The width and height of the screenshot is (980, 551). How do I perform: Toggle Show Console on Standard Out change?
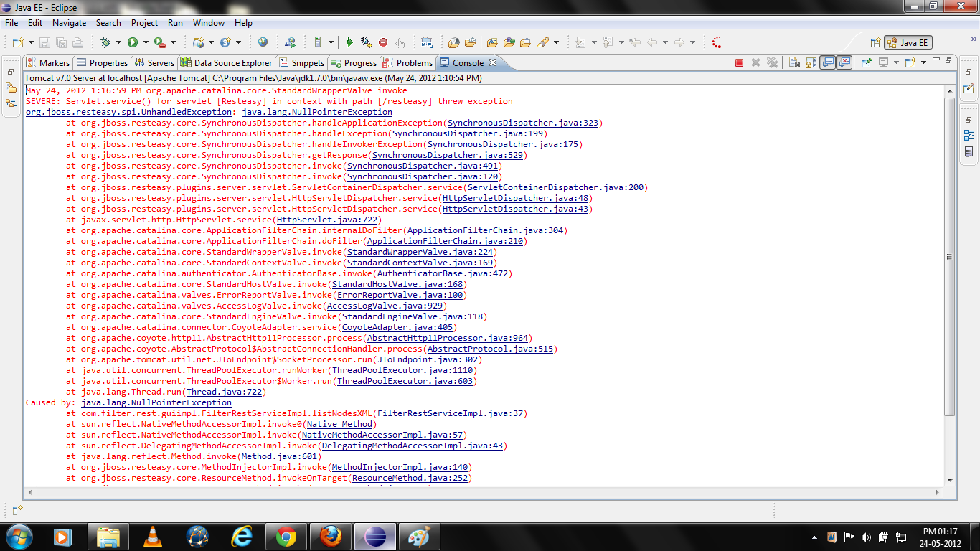tap(828, 62)
